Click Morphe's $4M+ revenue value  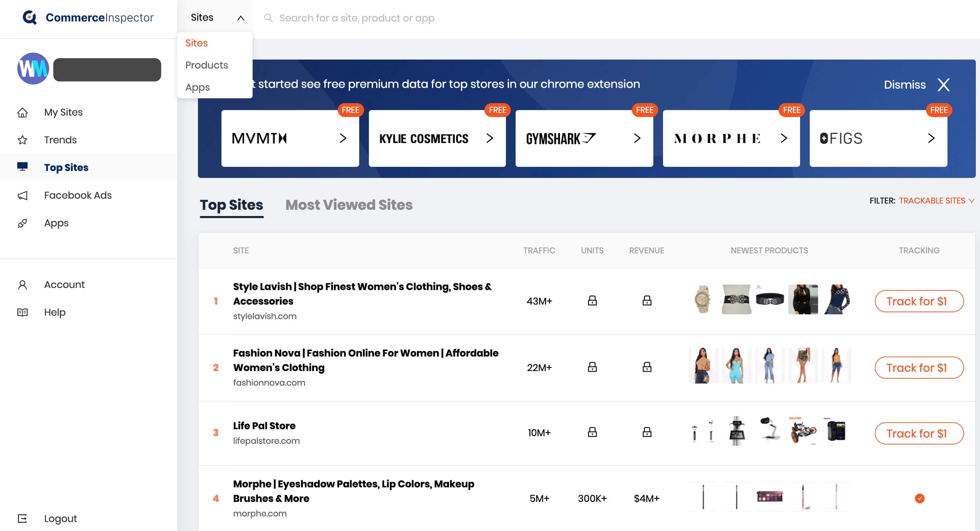point(646,498)
